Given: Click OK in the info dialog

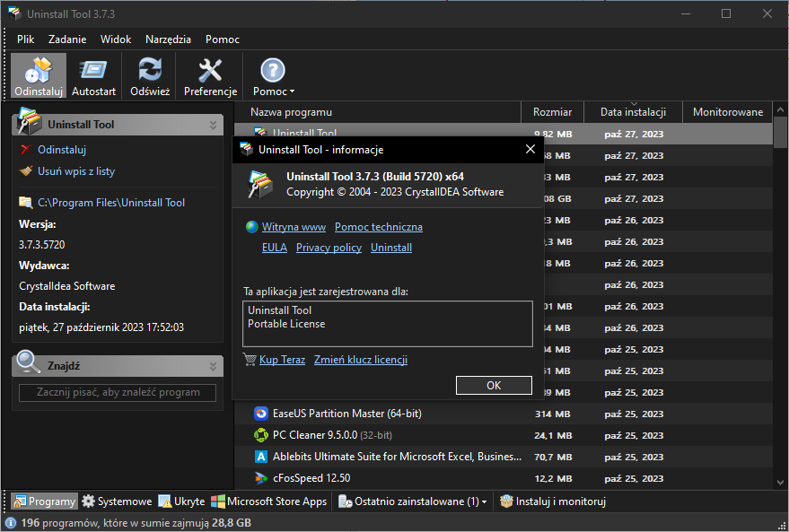Looking at the screenshot, I should tap(494, 385).
